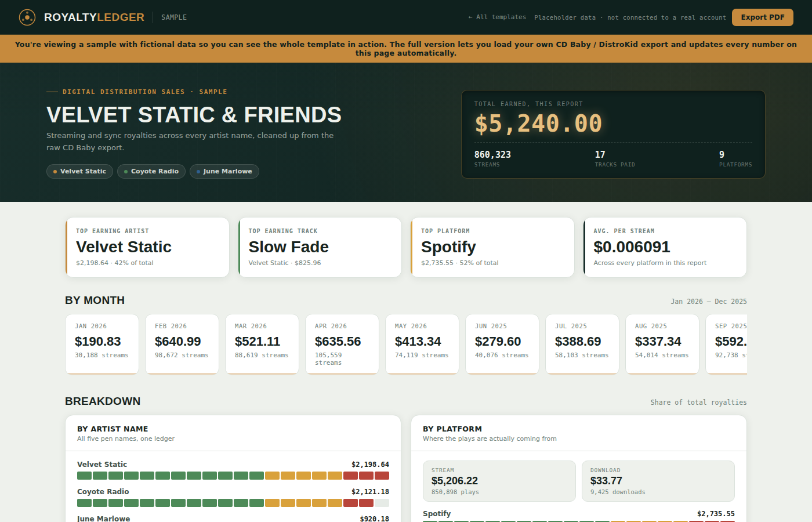812x522 pixels.
Task: Click the June Marlowe $920.18 amount
Action: pyautogui.click(x=374, y=519)
